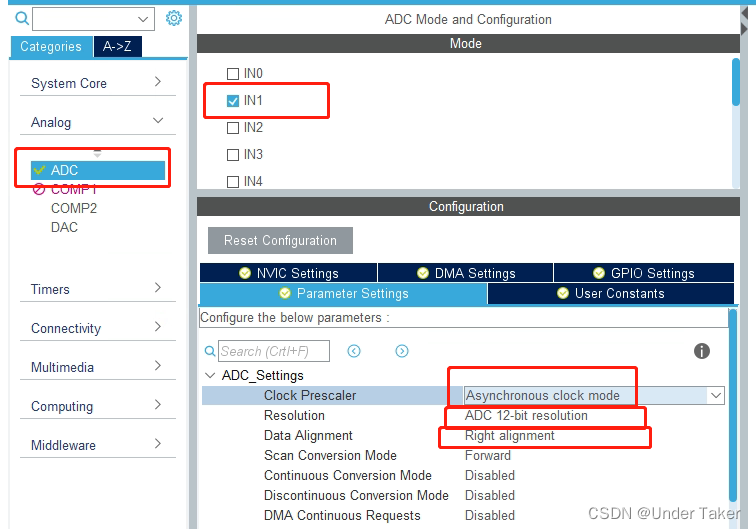The width and height of the screenshot is (756, 529).
Task: Click the Mode list vertical scrollbar
Action: (x=735, y=82)
